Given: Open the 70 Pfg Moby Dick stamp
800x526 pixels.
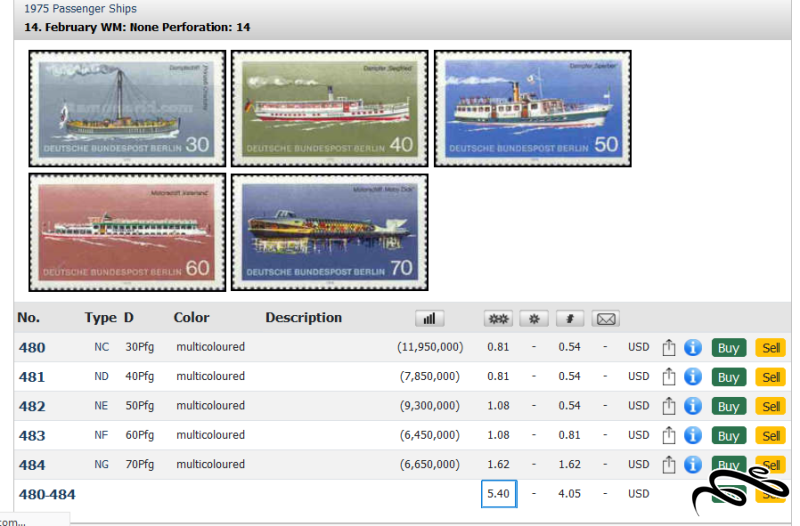Looking at the screenshot, I should click(330, 233).
